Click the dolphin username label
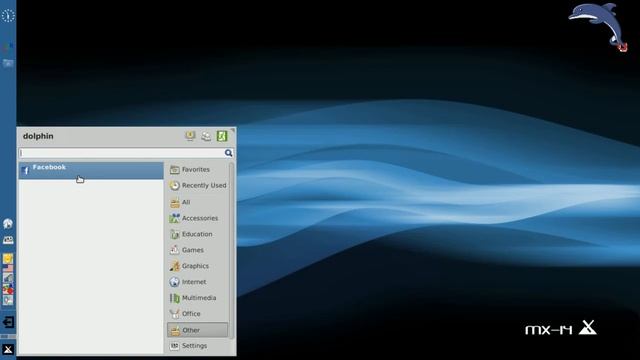640x360 pixels. [38, 136]
